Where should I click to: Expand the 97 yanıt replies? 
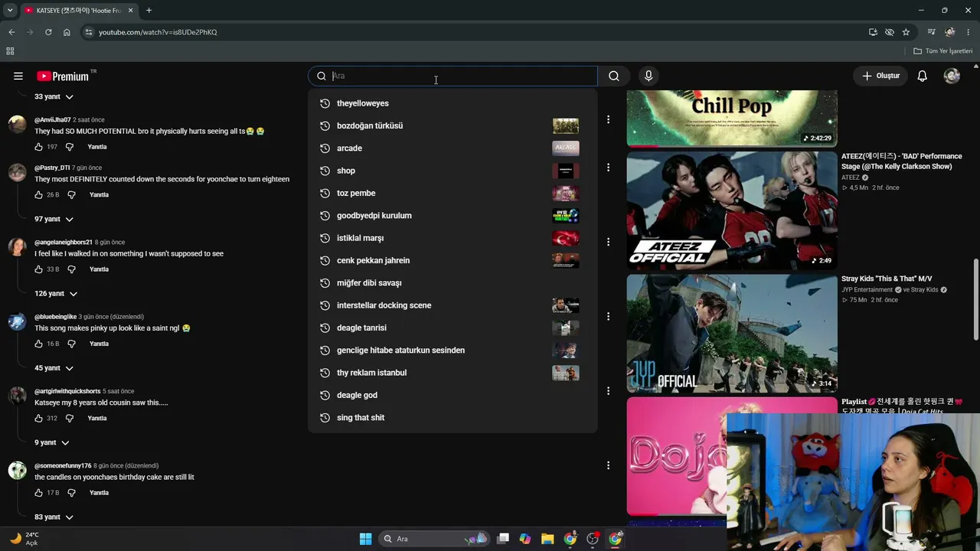[54, 220]
